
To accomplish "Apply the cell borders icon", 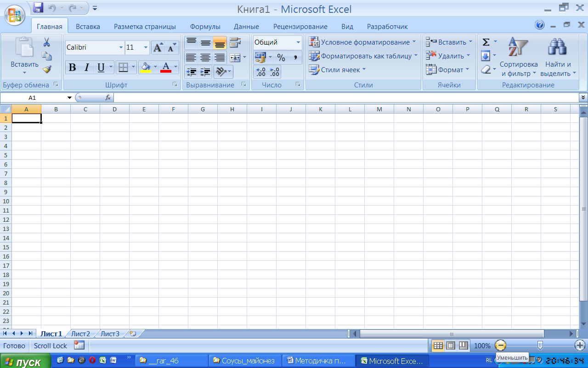I will 123,68.
